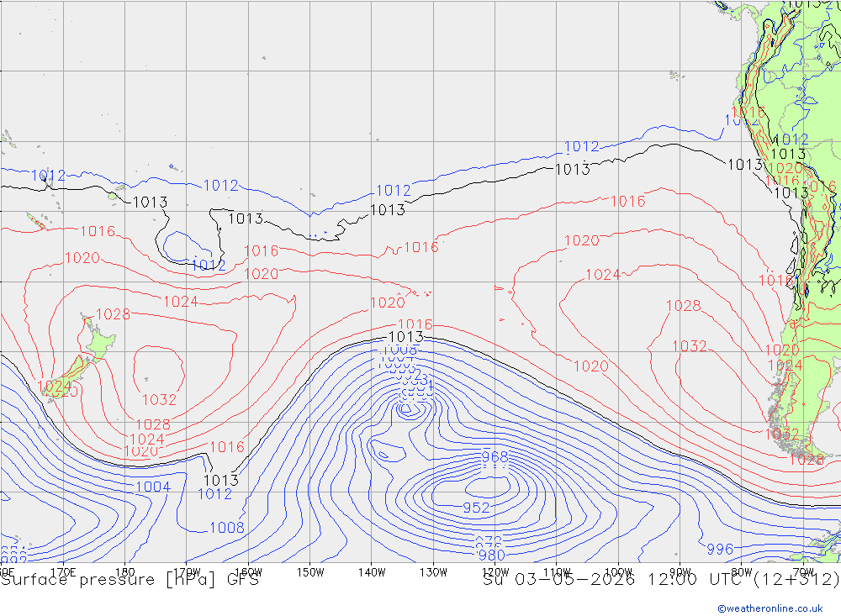Screen dimensions: 841x616
Task: Click the 1032 high label east of New Zealand
Action: (x=159, y=399)
